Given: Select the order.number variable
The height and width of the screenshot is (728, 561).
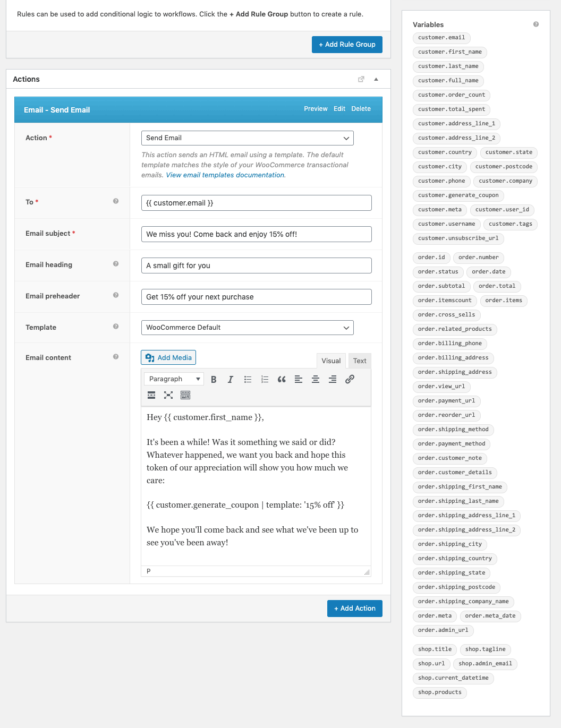Looking at the screenshot, I should pos(479,258).
